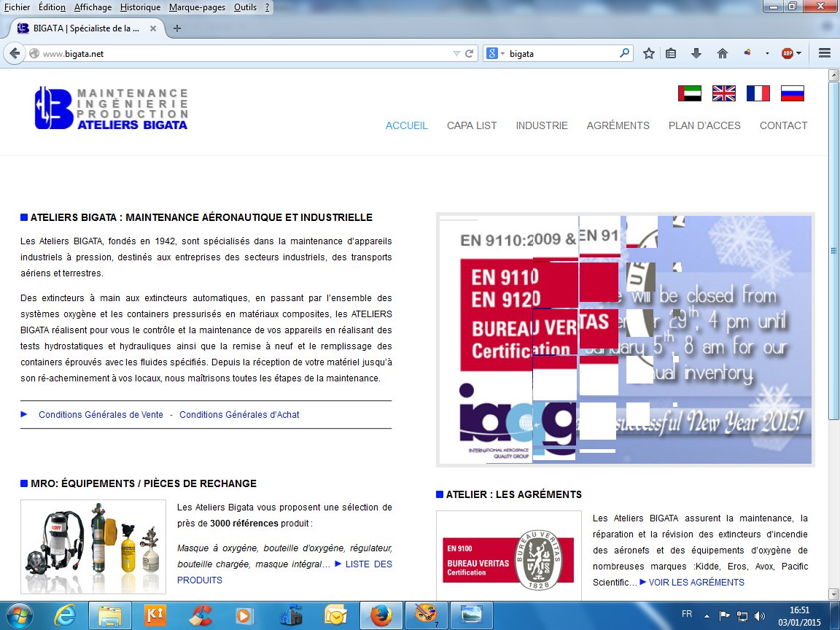Open the taskbar clock showing 16:51
This screenshot has width=840, height=630.
(x=799, y=616)
